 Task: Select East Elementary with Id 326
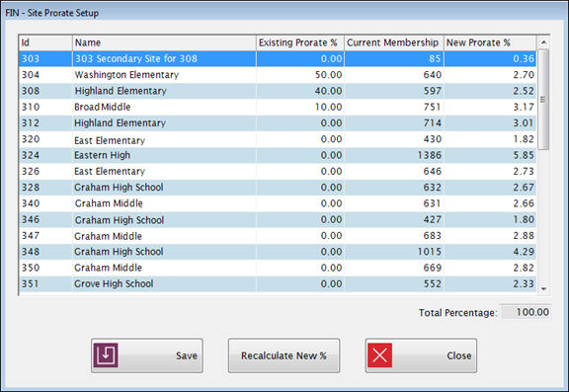pyautogui.click(x=278, y=171)
